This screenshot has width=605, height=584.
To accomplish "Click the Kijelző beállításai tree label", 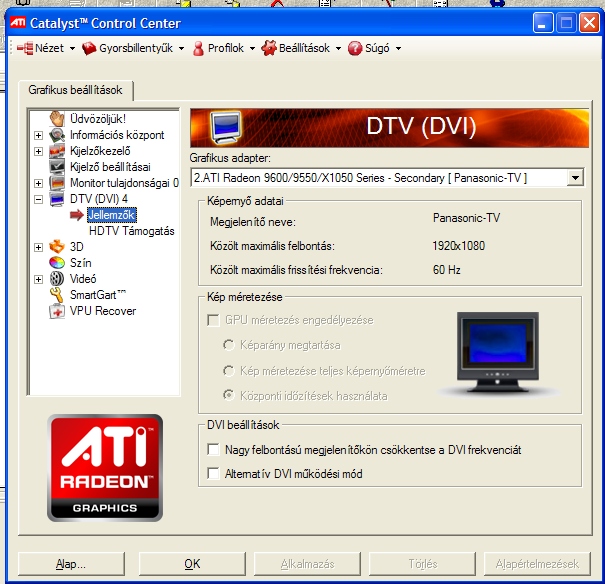I will pos(110,167).
